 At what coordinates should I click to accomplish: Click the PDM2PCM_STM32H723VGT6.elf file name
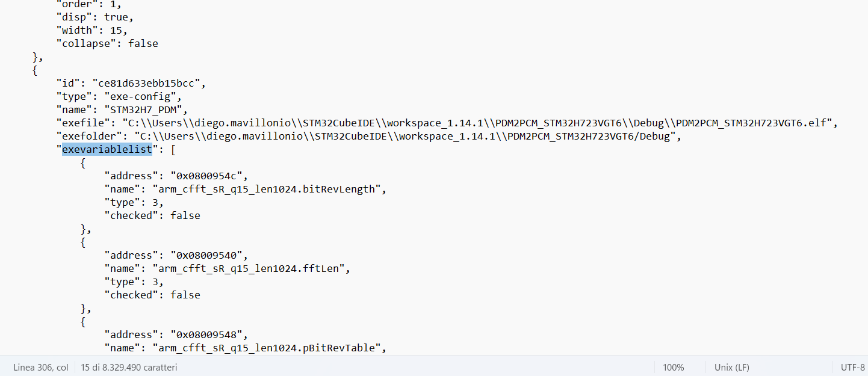pyautogui.click(x=754, y=123)
